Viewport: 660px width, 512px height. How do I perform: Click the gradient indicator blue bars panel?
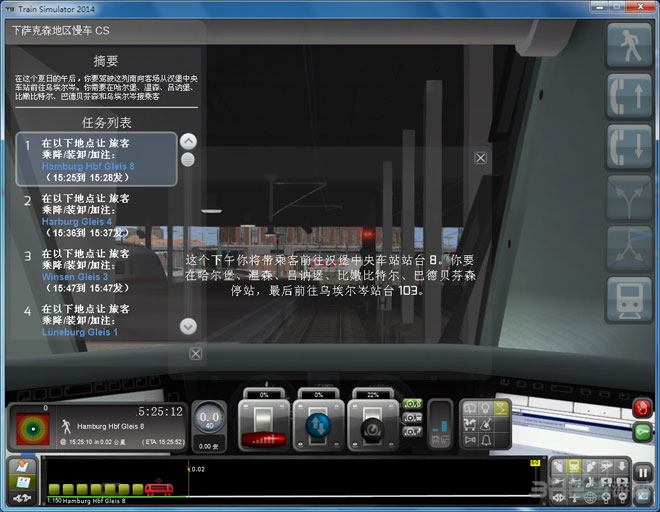(440, 424)
